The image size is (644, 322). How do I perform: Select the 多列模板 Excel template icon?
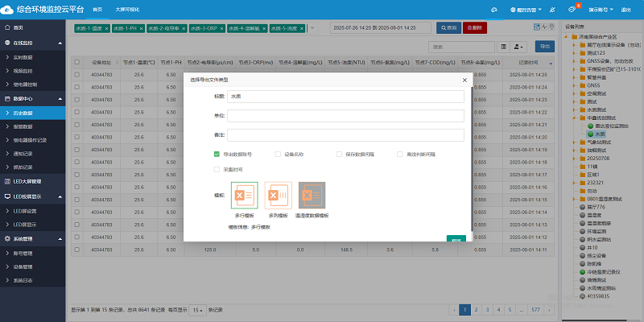(278, 196)
